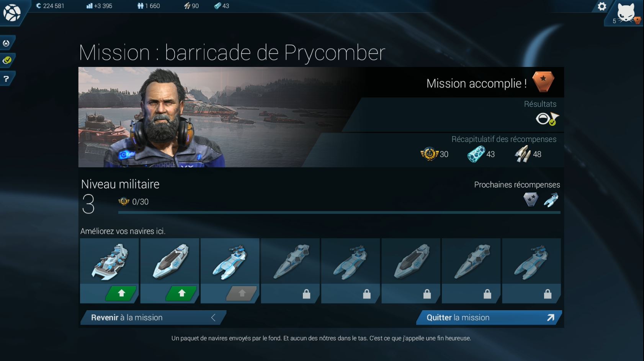The image size is (644, 361).
Task: Click the ship next reward icon
Action: (551, 200)
